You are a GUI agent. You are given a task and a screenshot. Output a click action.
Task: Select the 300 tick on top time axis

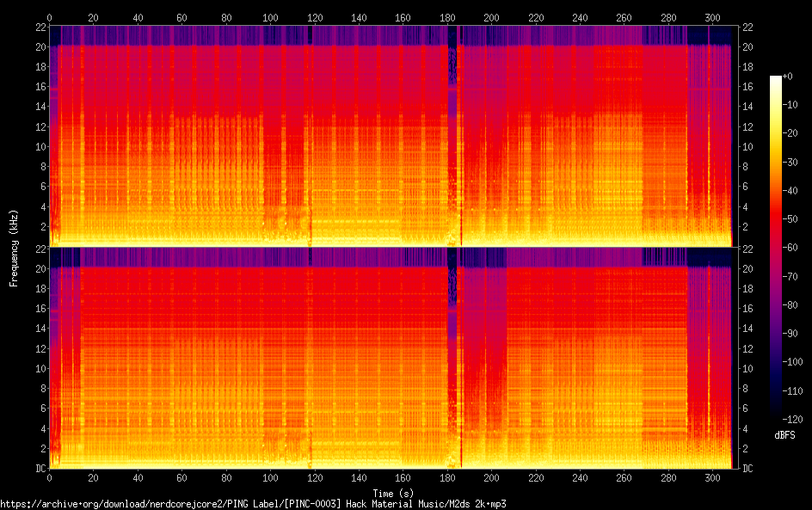click(x=713, y=17)
